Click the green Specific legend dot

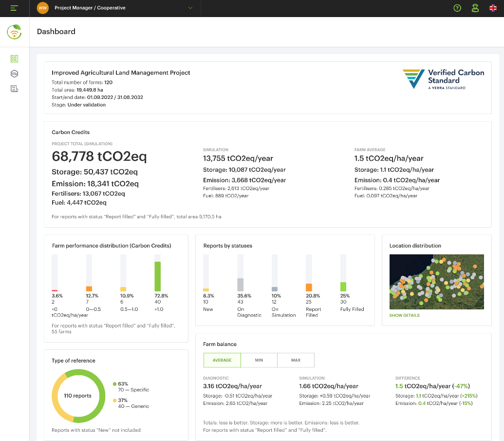(x=115, y=384)
